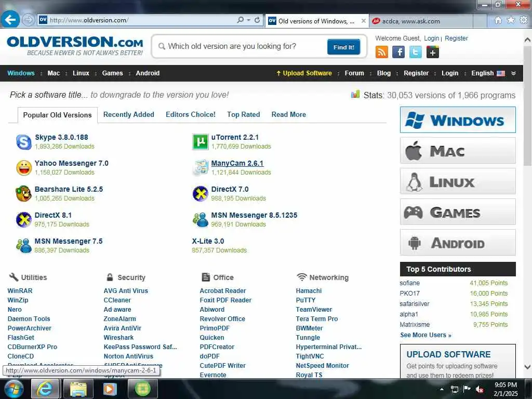Open media player icon in taskbar
The width and height of the screenshot is (532, 399).
110,389
